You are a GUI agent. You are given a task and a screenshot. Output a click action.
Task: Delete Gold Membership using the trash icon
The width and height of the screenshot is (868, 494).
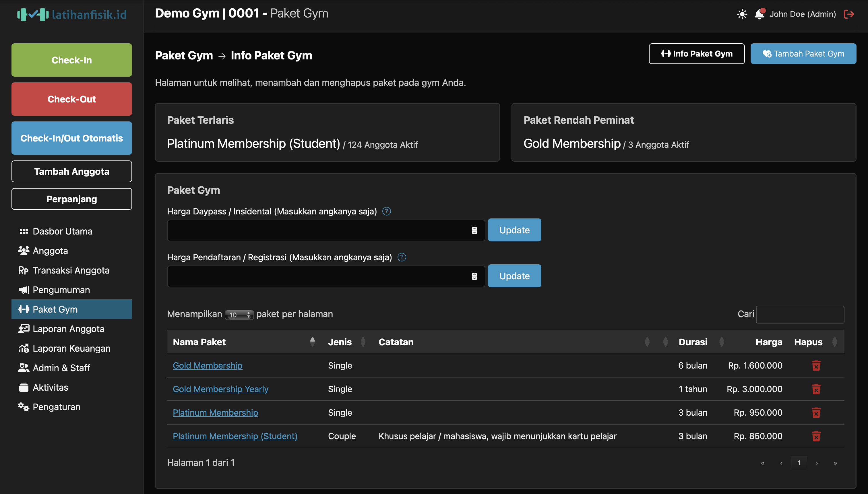[816, 365]
